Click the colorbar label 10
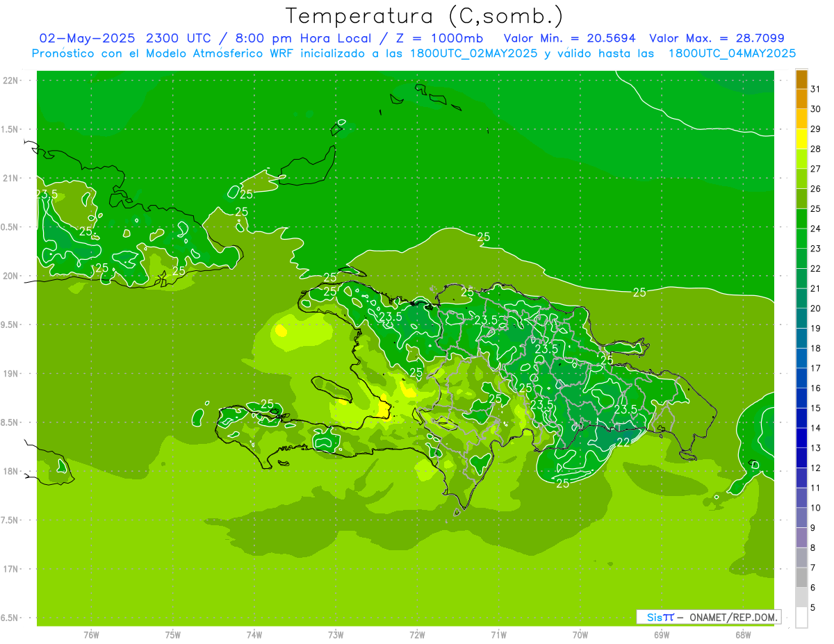The height and width of the screenshot is (644, 834). [816, 508]
